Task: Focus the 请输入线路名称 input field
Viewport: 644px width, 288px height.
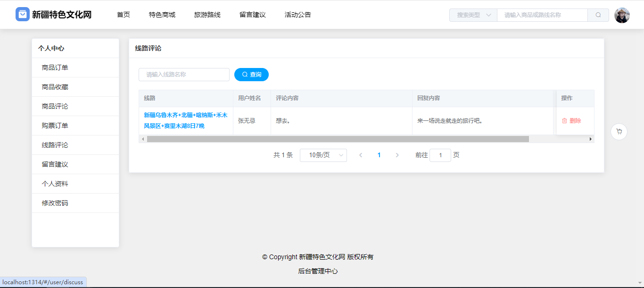Action: (184, 75)
